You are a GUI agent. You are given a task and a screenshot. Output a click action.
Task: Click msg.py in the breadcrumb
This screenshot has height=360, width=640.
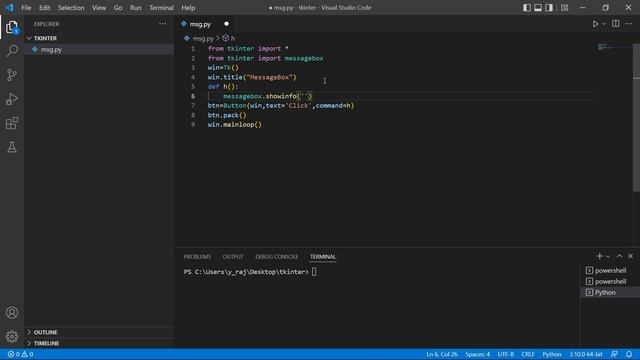tap(203, 38)
